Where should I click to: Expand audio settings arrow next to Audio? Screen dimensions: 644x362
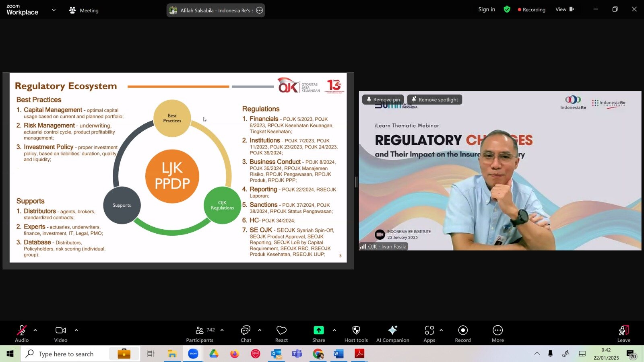35,330
